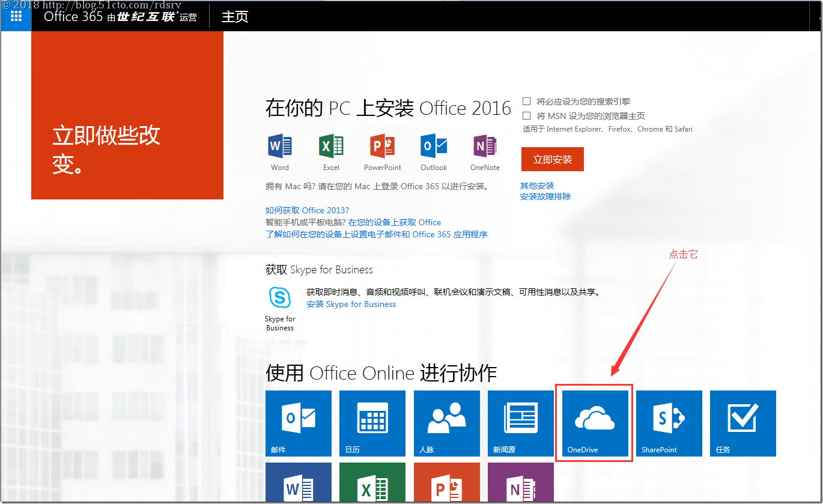Click the 立即安装 install button
Viewport: 823px width, 504px height.
pyautogui.click(x=553, y=159)
